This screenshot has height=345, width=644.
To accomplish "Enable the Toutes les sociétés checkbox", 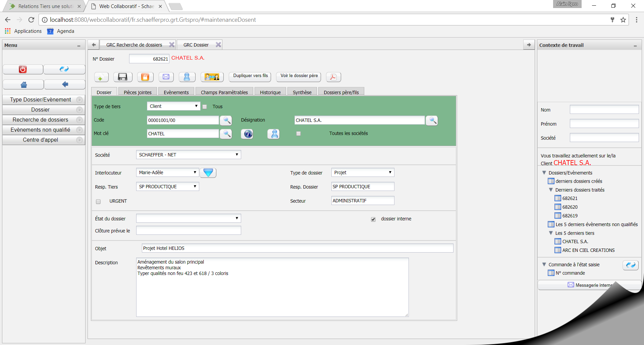I will (x=298, y=134).
